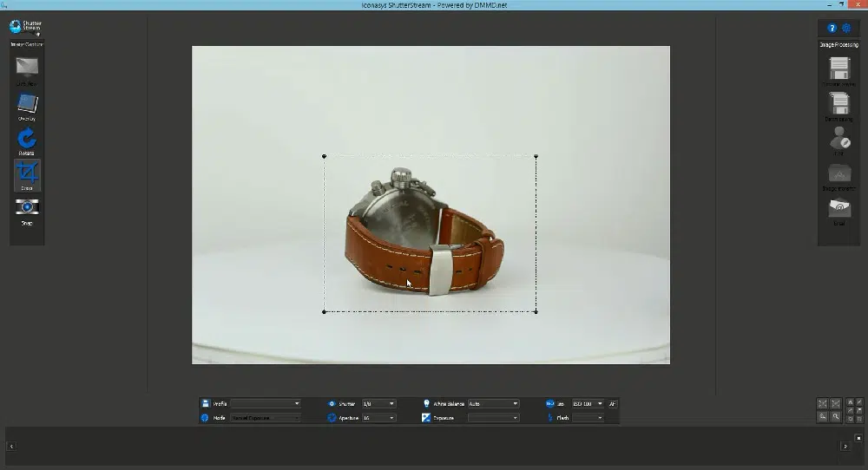868x470 pixels.
Task: Activate the Crop tool
Action: tap(27, 173)
